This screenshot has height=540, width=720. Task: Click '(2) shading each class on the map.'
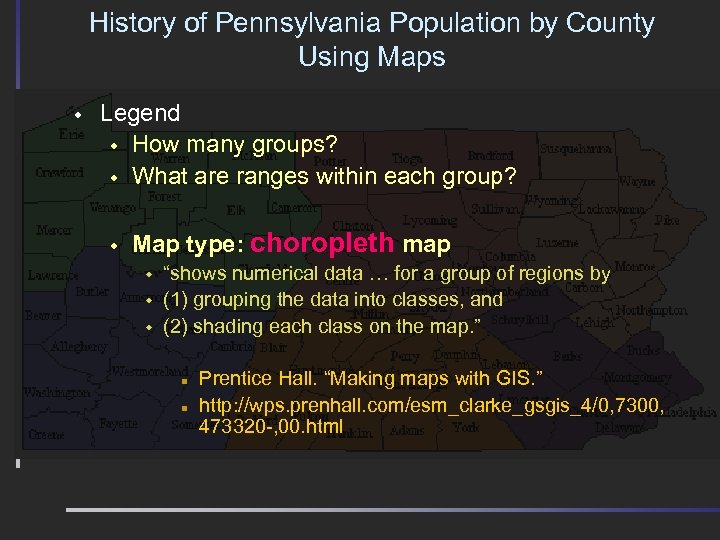[x=321, y=326]
